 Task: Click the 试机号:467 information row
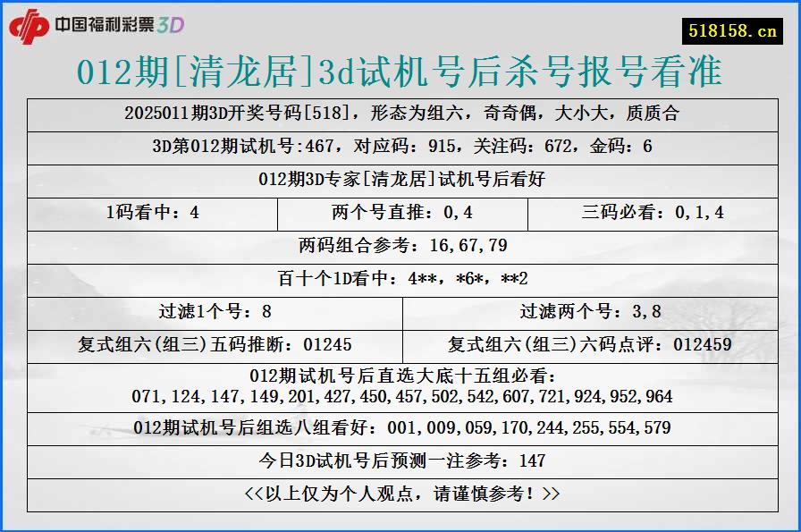click(400, 147)
